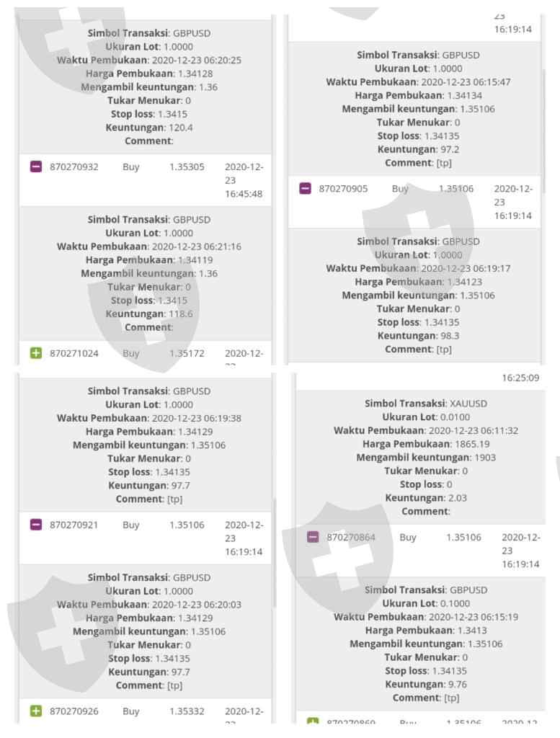
Task: Click the 16:25:09 timestamp above XAUUSD details
Action: pos(520,378)
